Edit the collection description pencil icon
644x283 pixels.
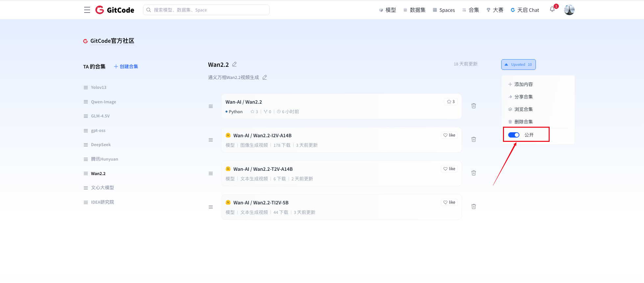[265, 77]
